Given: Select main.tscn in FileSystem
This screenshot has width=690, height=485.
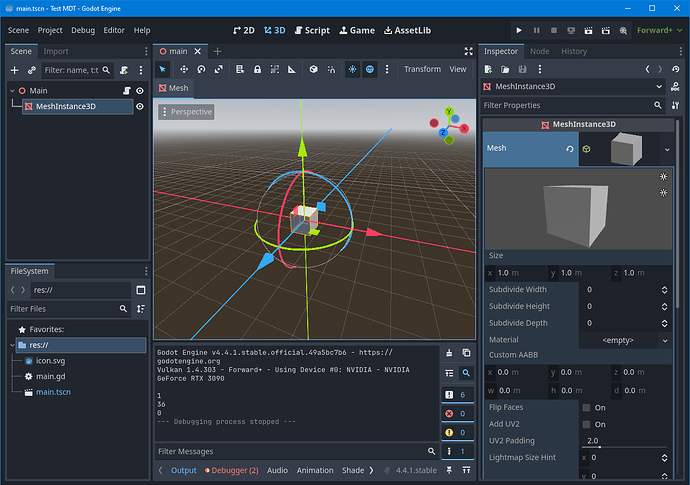Looking at the screenshot, I should click(x=53, y=392).
